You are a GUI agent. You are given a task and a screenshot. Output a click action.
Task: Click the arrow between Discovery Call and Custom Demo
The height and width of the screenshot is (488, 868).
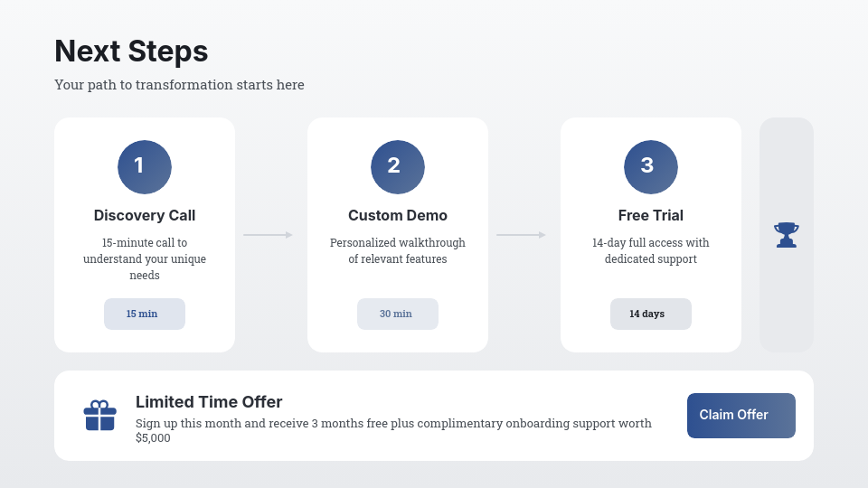(269, 235)
